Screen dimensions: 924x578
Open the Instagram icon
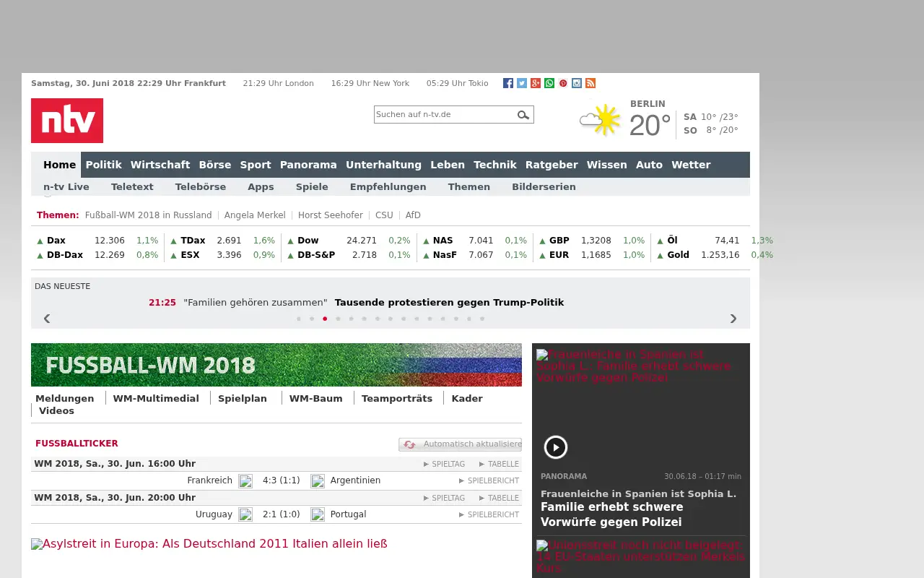click(577, 83)
